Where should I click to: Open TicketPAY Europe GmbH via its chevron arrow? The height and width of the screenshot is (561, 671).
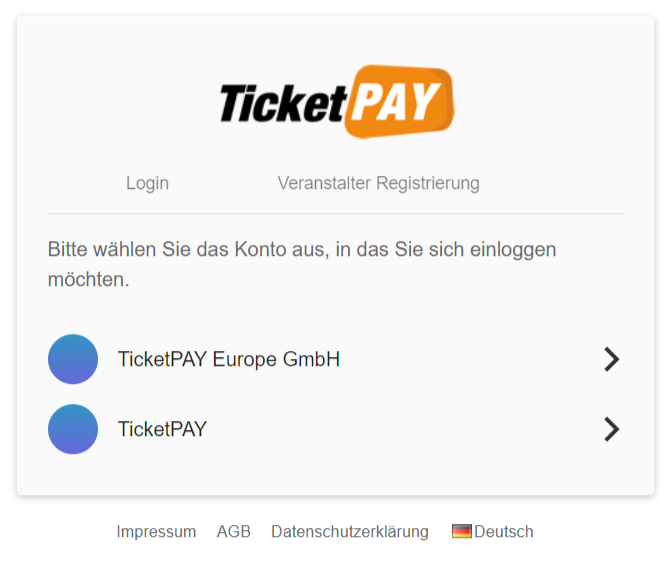[612, 359]
